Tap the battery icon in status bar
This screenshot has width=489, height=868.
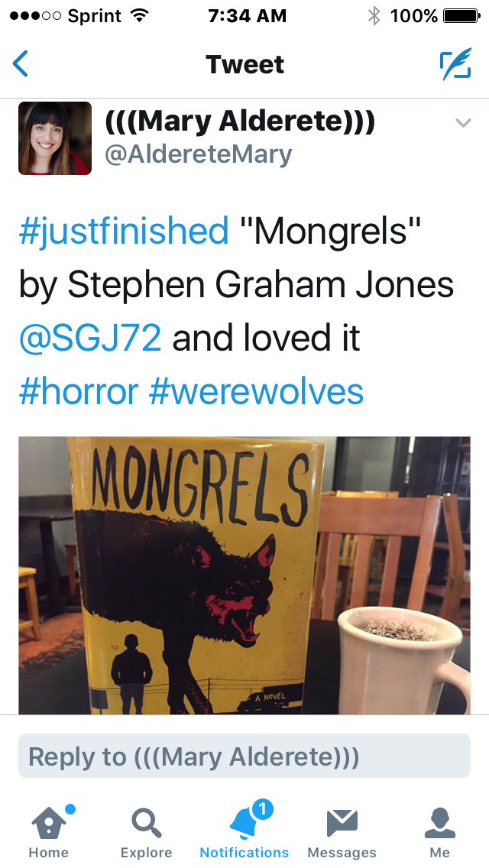[461, 16]
